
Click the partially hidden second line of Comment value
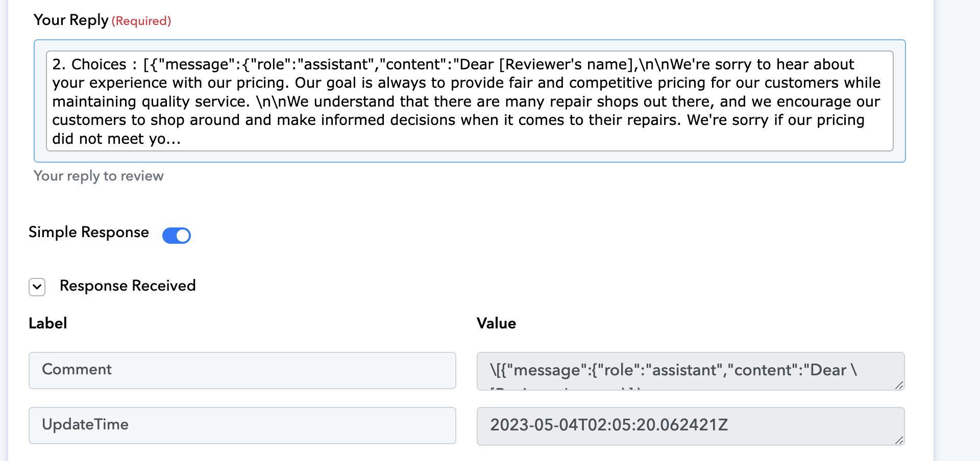click(565, 389)
